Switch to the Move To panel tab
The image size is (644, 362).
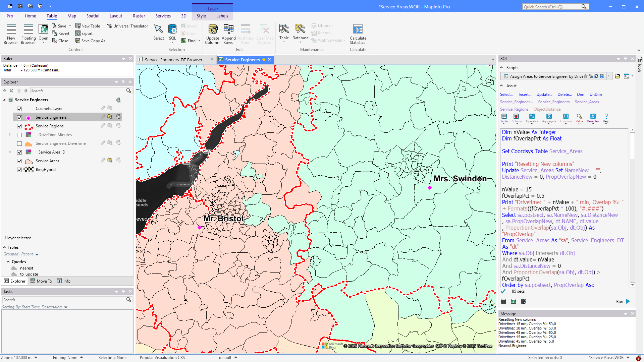pyautogui.click(x=41, y=281)
